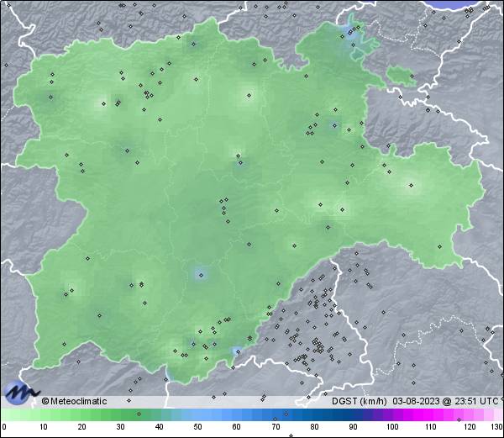Select station marker overlapping the color bar near 35
Image resolution: width=504 pixels, height=438 pixels.
pos(139,414)
